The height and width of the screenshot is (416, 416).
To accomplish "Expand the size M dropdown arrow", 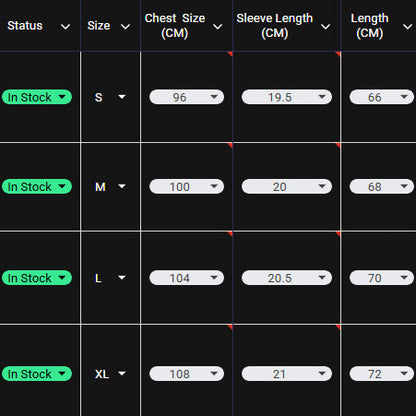I will pos(122,186).
